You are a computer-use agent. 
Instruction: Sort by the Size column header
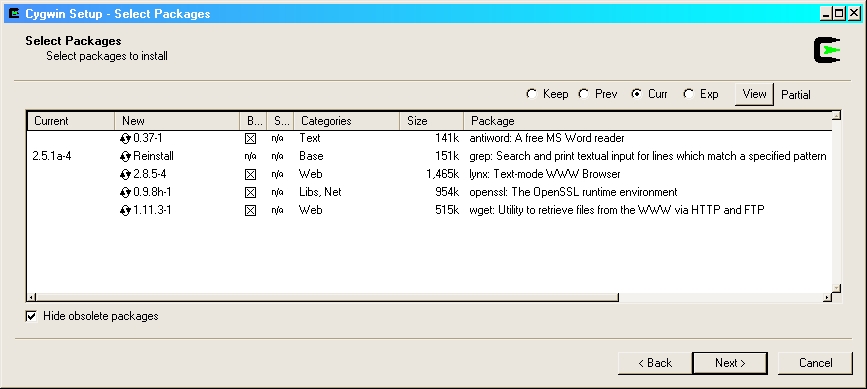click(x=431, y=120)
